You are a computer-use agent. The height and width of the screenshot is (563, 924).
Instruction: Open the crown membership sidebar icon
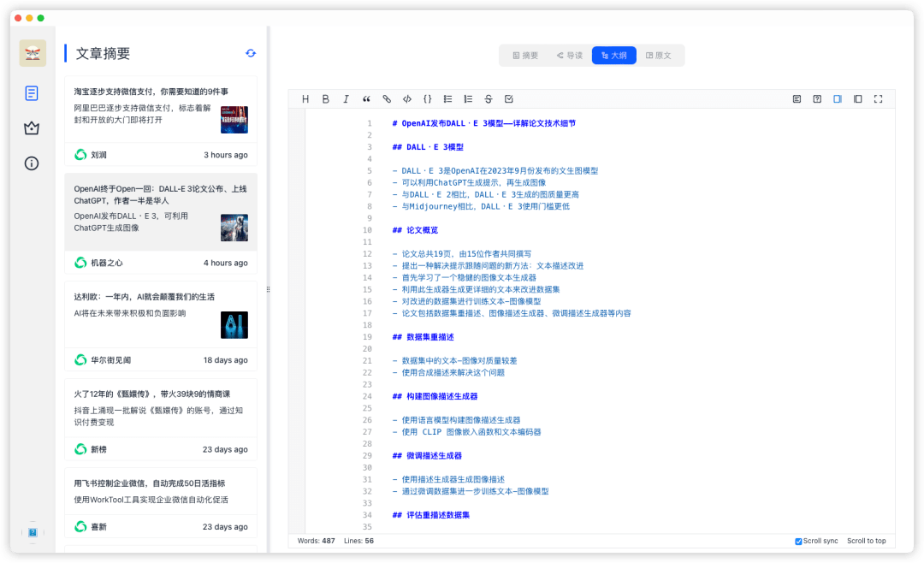(32, 128)
